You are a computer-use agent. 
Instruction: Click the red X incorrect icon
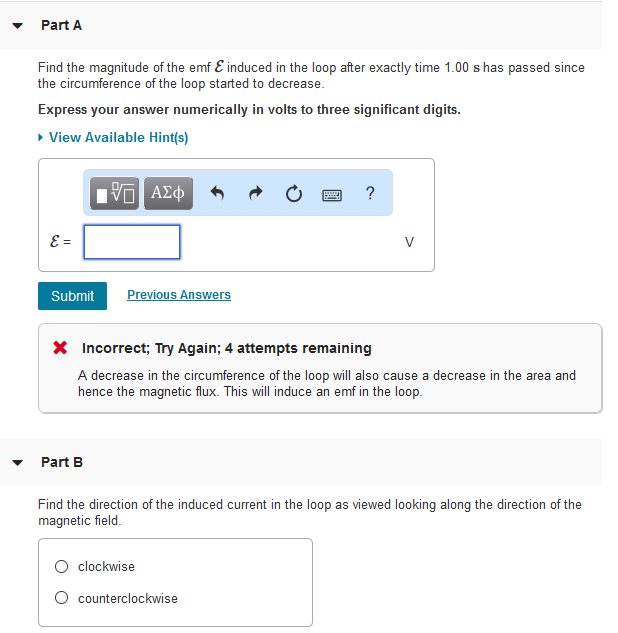(61, 349)
